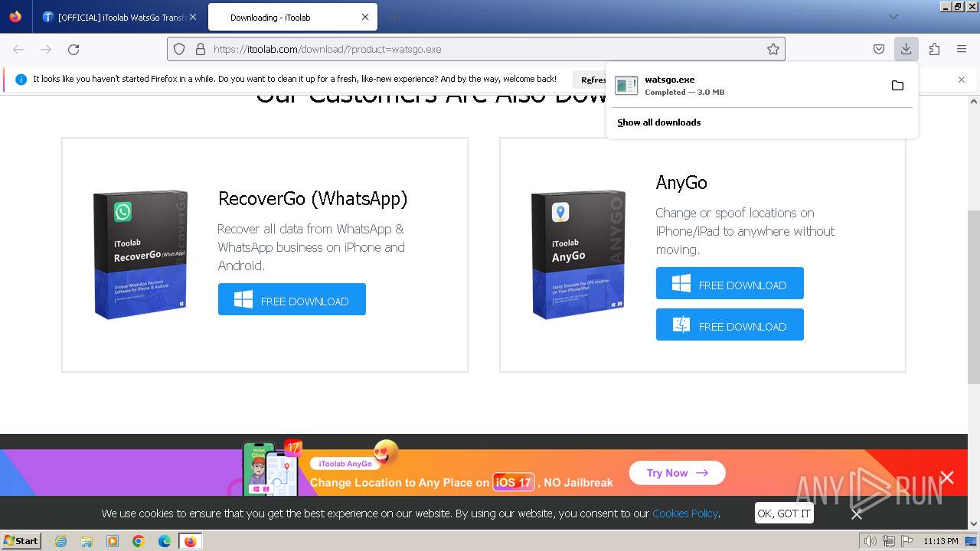This screenshot has height=551, width=980.
Task: Expand the list all tabs chevron
Action: [893, 17]
